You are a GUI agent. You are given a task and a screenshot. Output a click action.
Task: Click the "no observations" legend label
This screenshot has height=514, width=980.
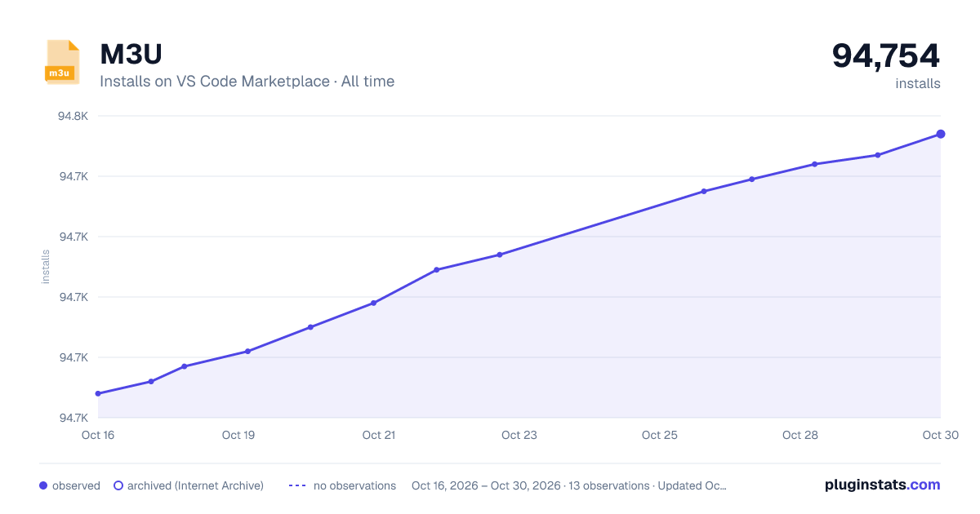pyautogui.click(x=354, y=485)
